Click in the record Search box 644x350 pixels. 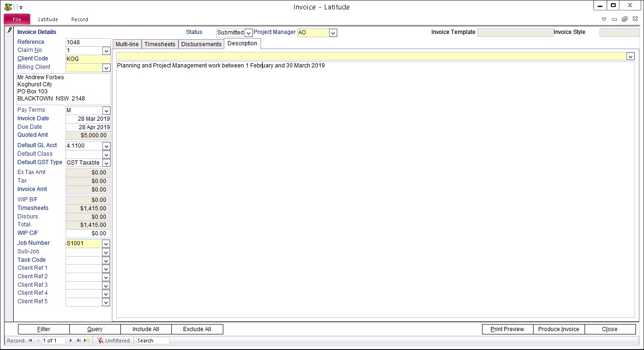click(x=152, y=341)
